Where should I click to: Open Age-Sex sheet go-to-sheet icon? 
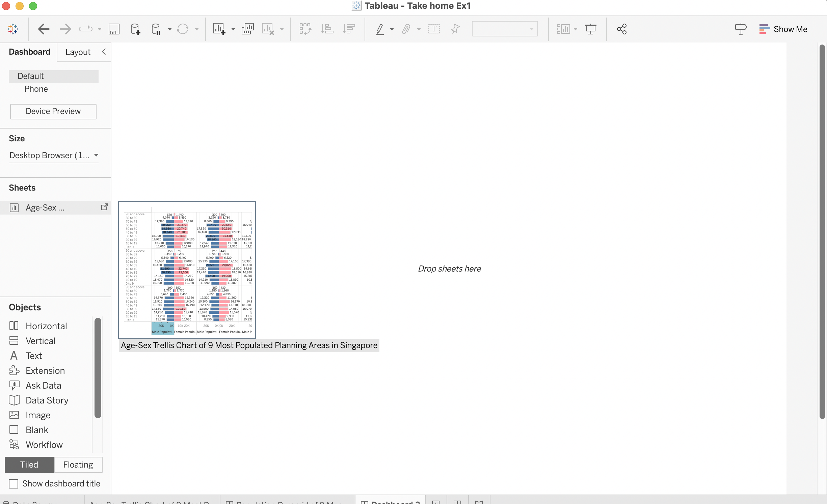104,207
